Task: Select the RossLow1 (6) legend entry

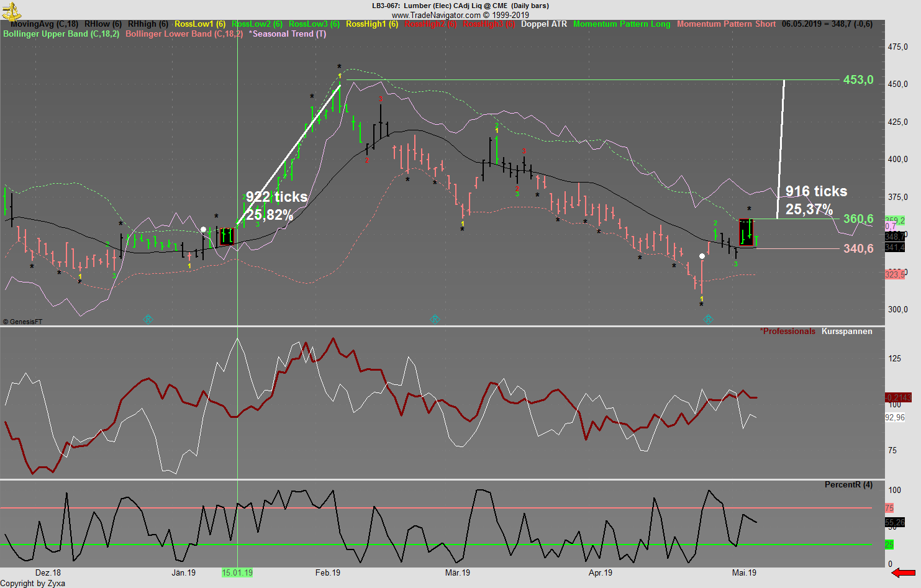Action: (200, 24)
